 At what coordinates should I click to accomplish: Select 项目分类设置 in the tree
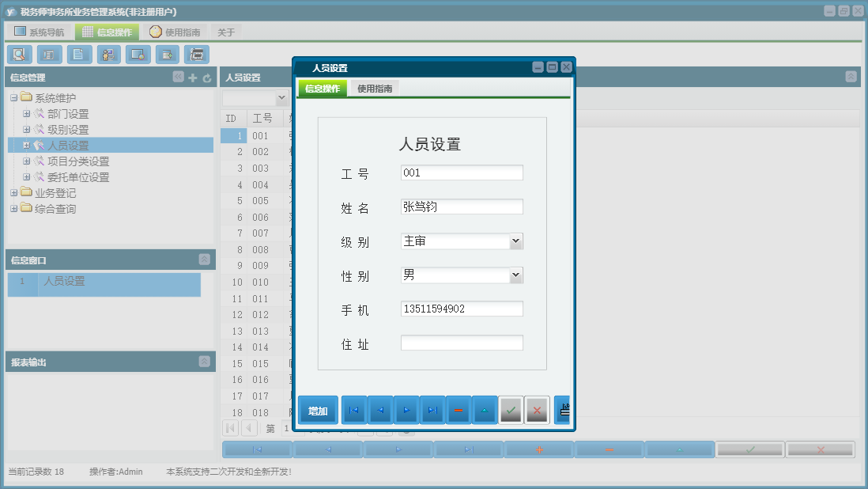pyautogui.click(x=78, y=161)
